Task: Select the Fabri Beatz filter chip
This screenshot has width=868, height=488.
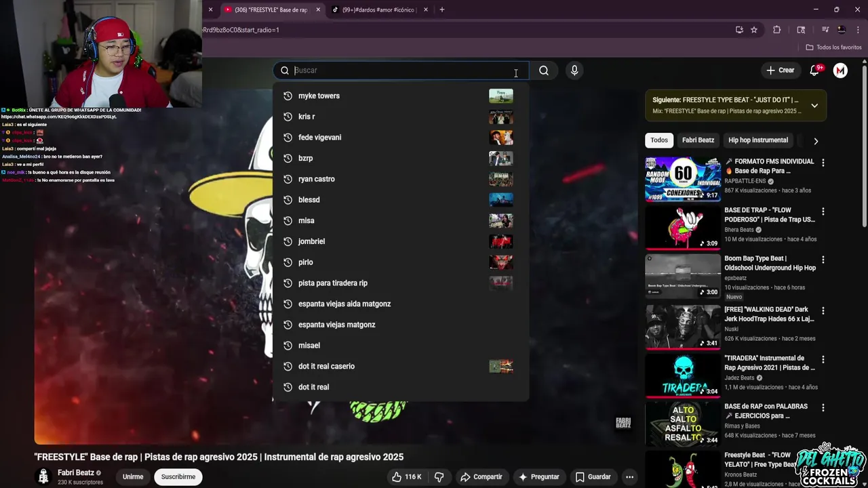Action: pyautogui.click(x=698, y=140)
